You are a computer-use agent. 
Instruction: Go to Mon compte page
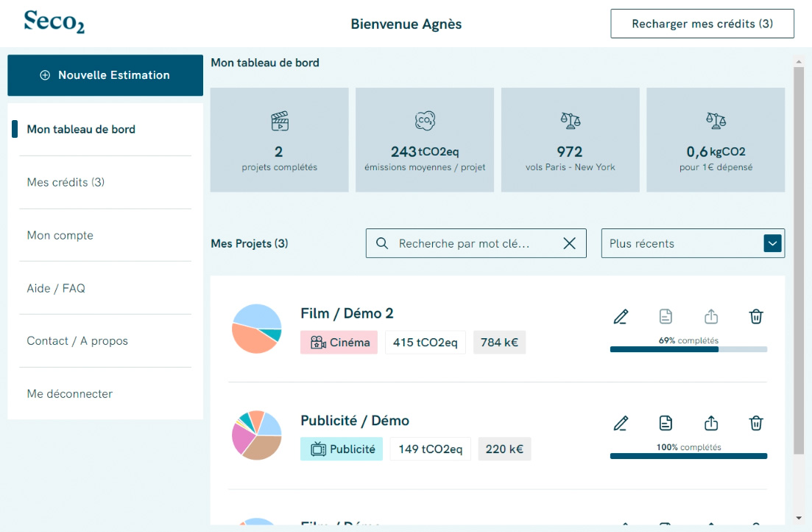click(x=60, y=236)
